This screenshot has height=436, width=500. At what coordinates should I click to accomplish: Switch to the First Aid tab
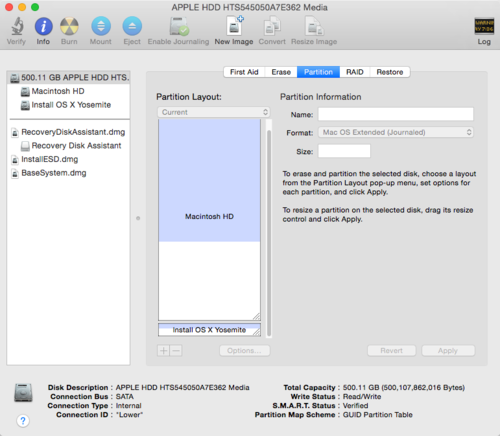coord(244,72)
